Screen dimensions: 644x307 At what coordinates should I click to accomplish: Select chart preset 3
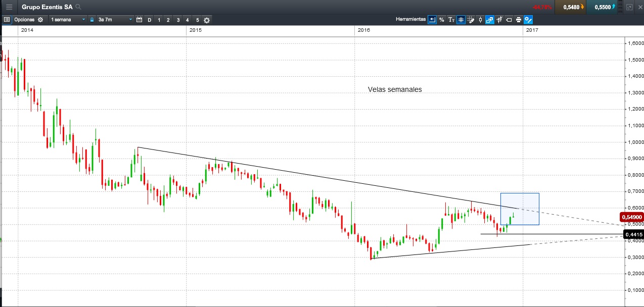[x=178, y=20]
